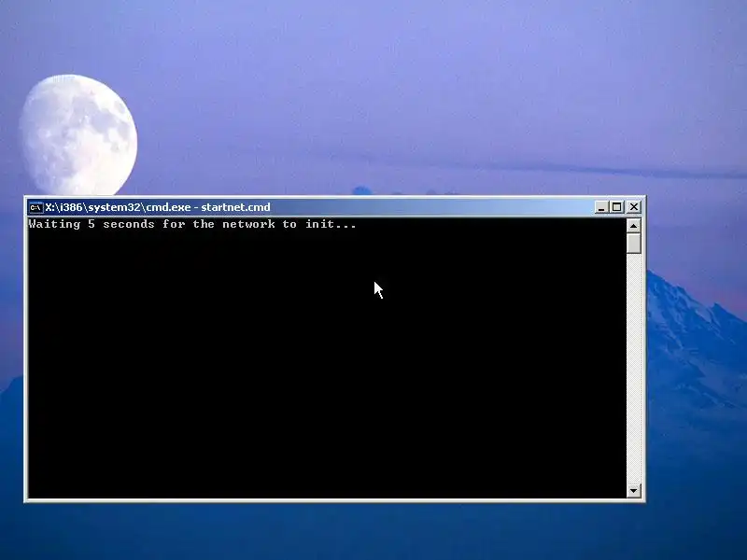This screenshot has height=560, width=747.
Task: Minimize the cmd.exe startnet.cmd window
Action: click(601, 207)
